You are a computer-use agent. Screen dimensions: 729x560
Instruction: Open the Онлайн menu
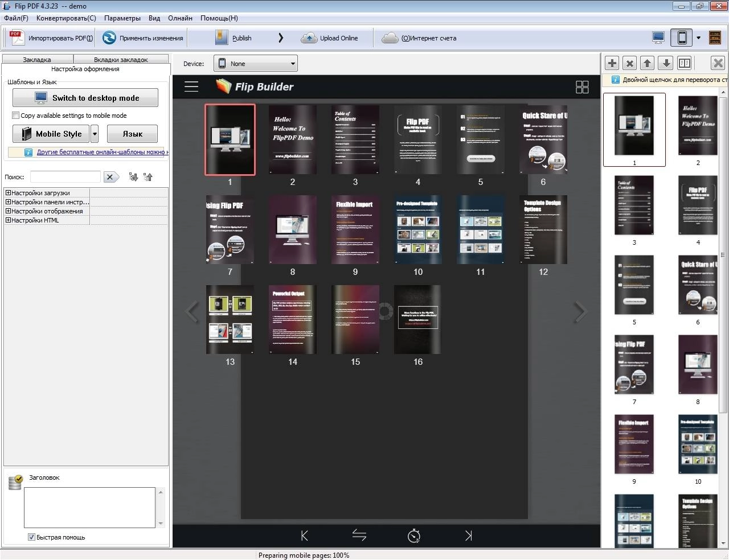point(180,18)
